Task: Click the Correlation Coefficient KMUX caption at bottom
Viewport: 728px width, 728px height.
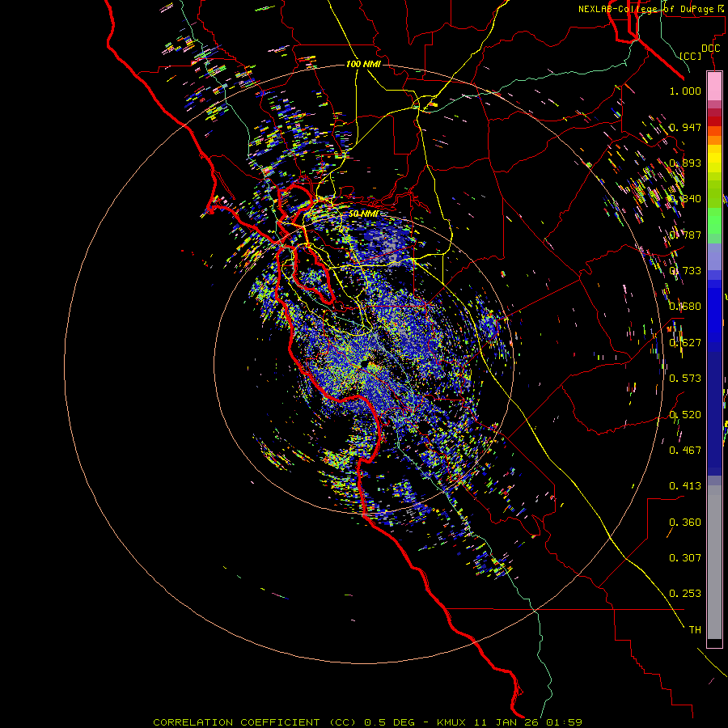Action: pyautogui.click(x=367, y=722)
